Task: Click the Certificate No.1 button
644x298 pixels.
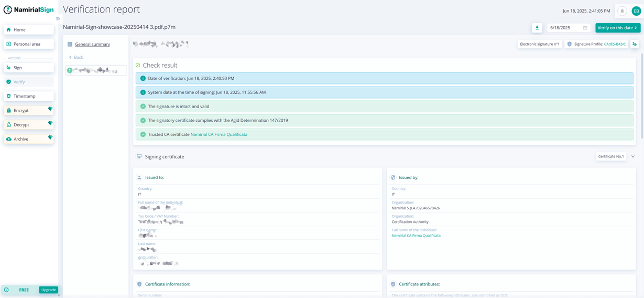Action: [x=611, y=156]
